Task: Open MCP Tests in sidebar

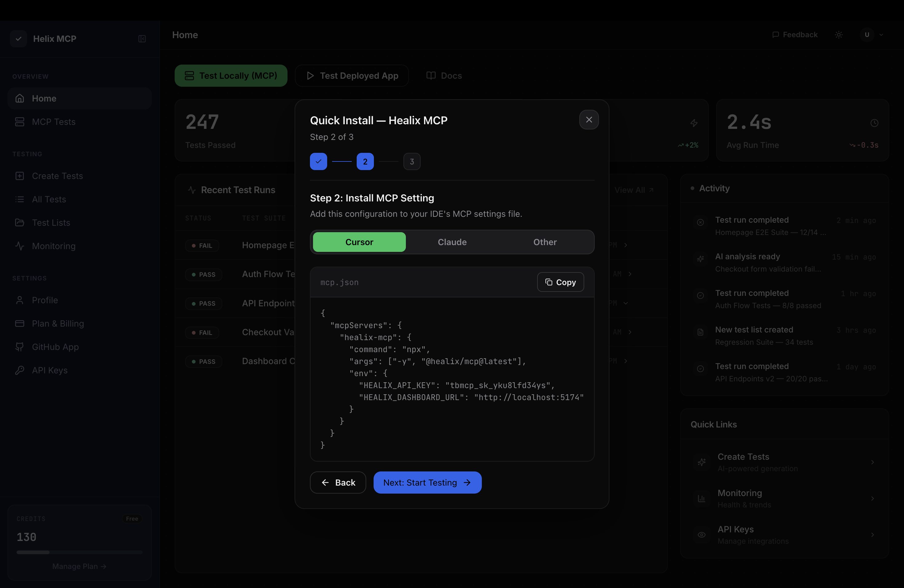Action: point(54,122)
